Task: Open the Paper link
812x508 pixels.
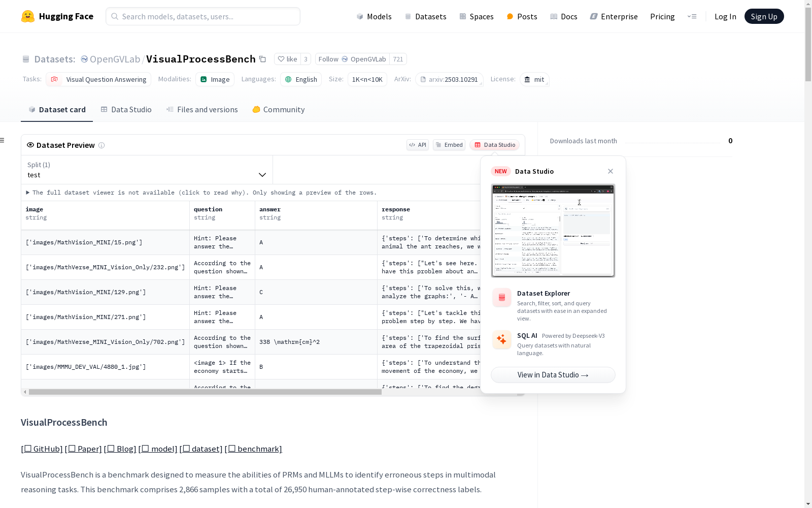Action: coord(83,449)
